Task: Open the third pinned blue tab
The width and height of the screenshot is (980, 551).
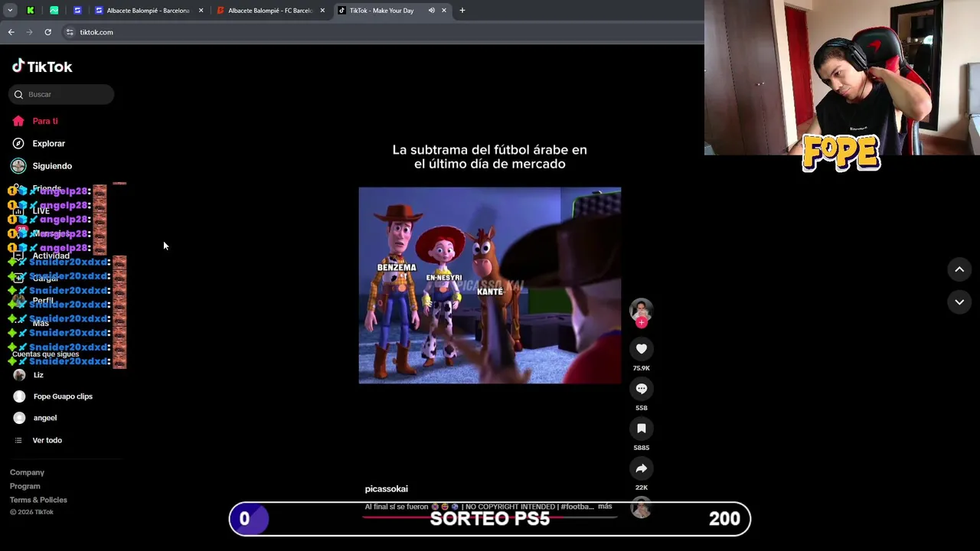Action: [77, 11]
